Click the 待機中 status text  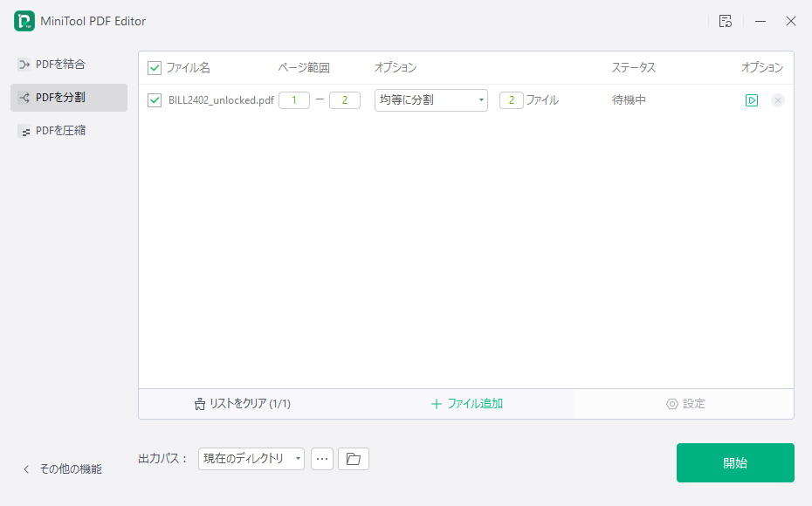(x=629, y=100)
